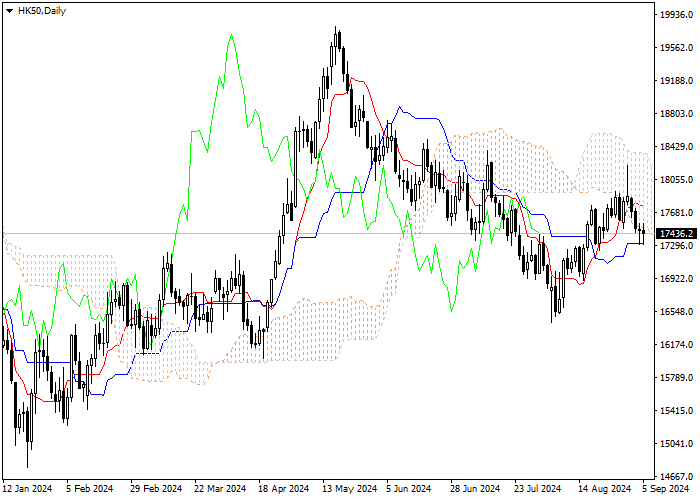
Task: Click price axis label 16174.0
Action: (x=676, y=345)
